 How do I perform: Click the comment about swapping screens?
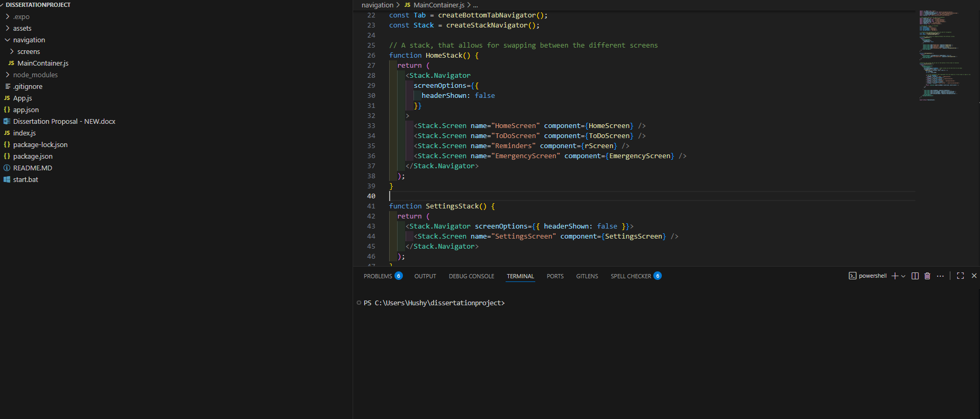click(524, 45)
